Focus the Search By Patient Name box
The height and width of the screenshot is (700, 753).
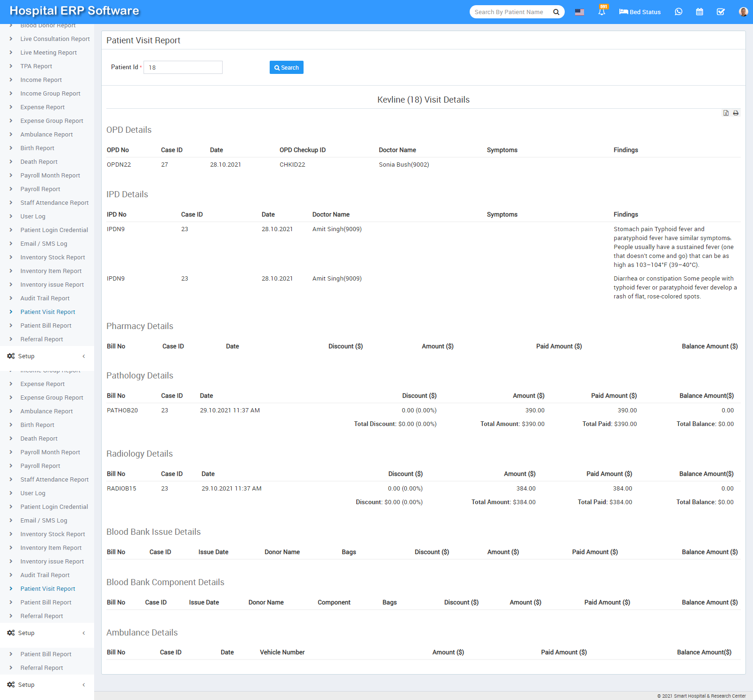pyautogui.click(x=511, y=12)
